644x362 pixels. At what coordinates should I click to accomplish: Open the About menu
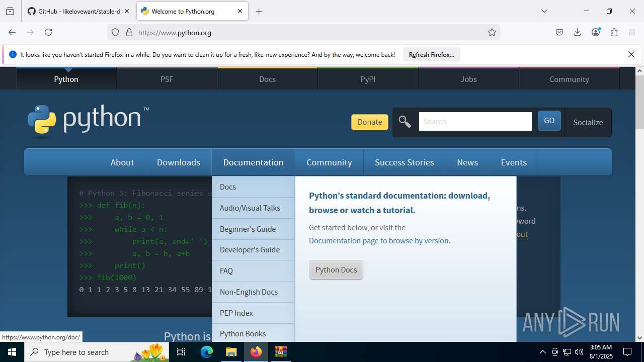122,162
